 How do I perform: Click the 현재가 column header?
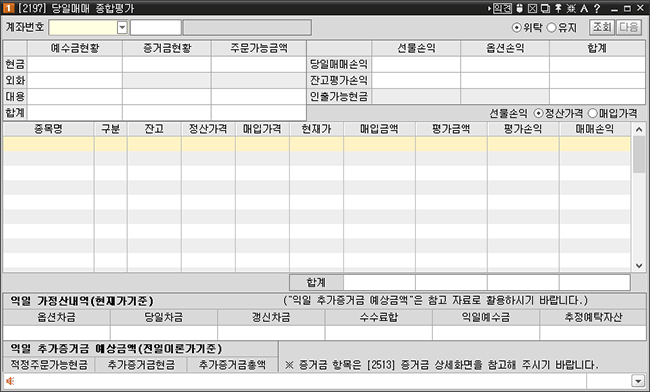pyautogui.click(x=316, y=129)
